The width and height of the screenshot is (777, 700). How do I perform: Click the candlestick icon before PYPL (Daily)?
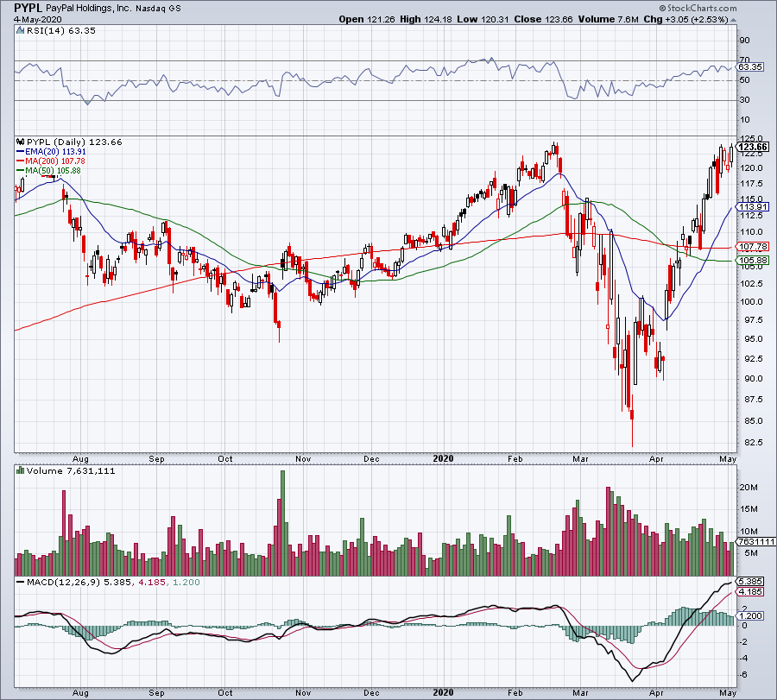click(20, 142)
